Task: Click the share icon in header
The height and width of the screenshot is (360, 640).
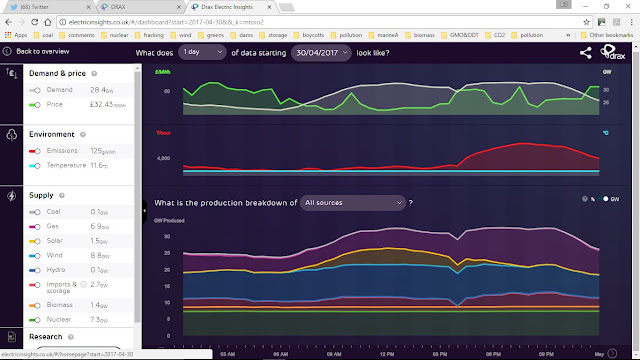Action: 586,53
